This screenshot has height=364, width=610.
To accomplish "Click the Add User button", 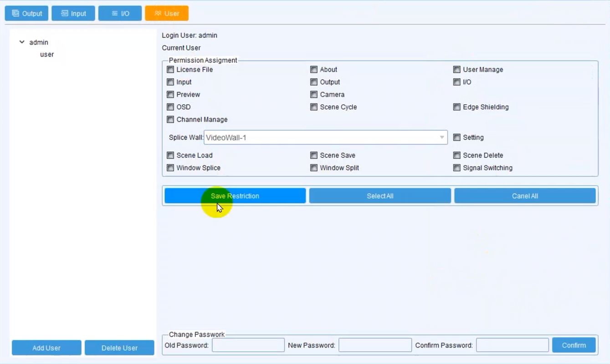I will coord(46,348).
